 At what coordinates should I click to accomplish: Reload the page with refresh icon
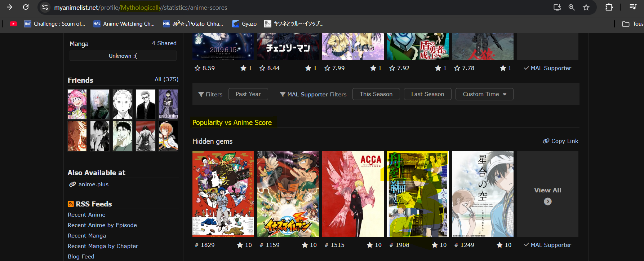click(x=26, y=7)
